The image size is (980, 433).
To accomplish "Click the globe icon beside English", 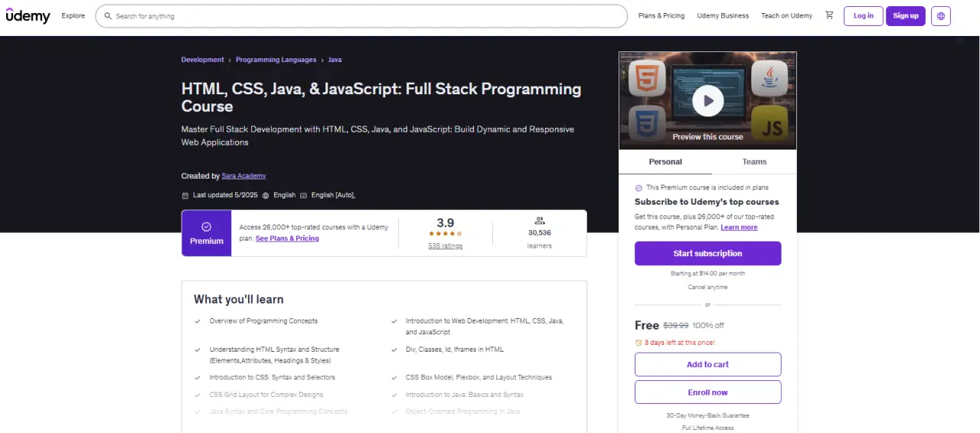I will 266,195.
